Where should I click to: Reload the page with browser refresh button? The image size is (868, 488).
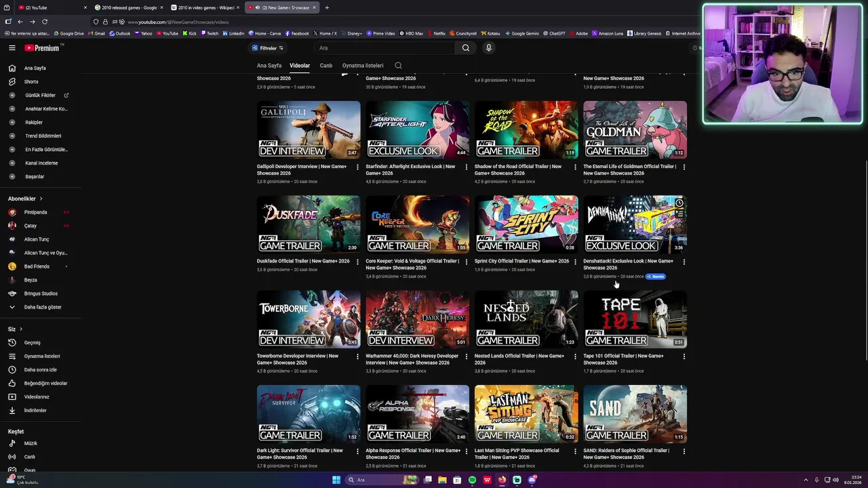tap(45, 22)
